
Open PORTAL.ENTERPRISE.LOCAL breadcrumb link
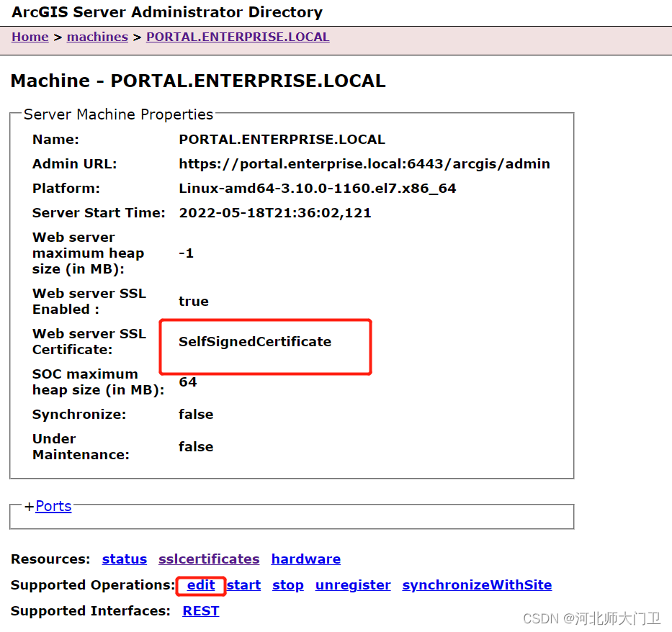tap(238, 37)
